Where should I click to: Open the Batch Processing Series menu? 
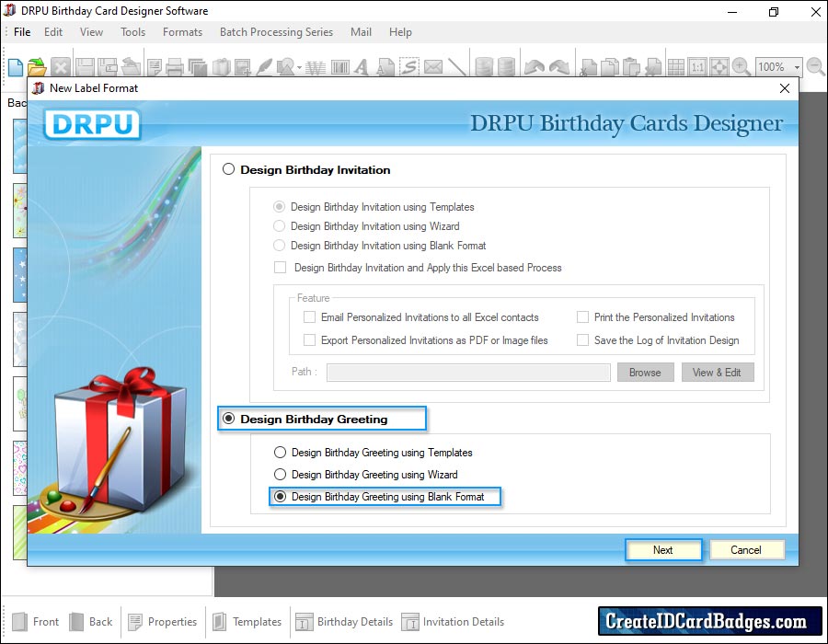click(x=276, y=31)
